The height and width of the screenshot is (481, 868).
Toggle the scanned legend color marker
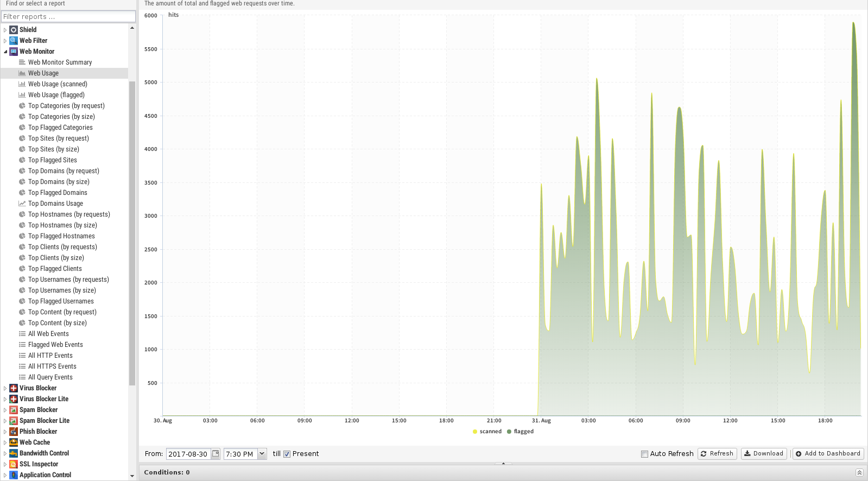click(x=475, y=432)
